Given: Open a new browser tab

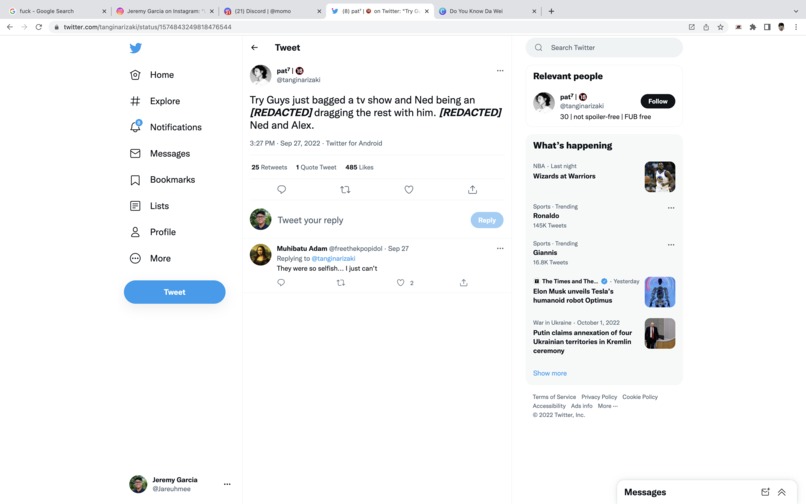Looking at the screenshot, I should click(551, 11).
